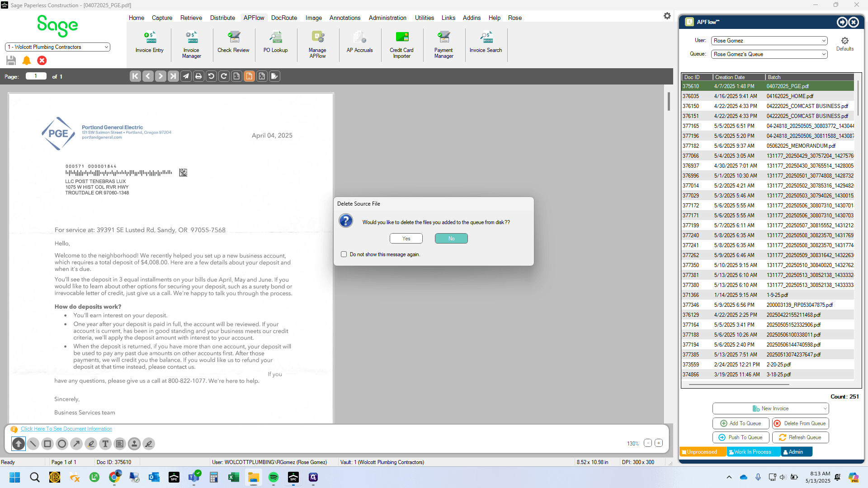Click No in Delete Source File dialog
This screenshot has height=488, width=868.
click(x=451, y=239)
